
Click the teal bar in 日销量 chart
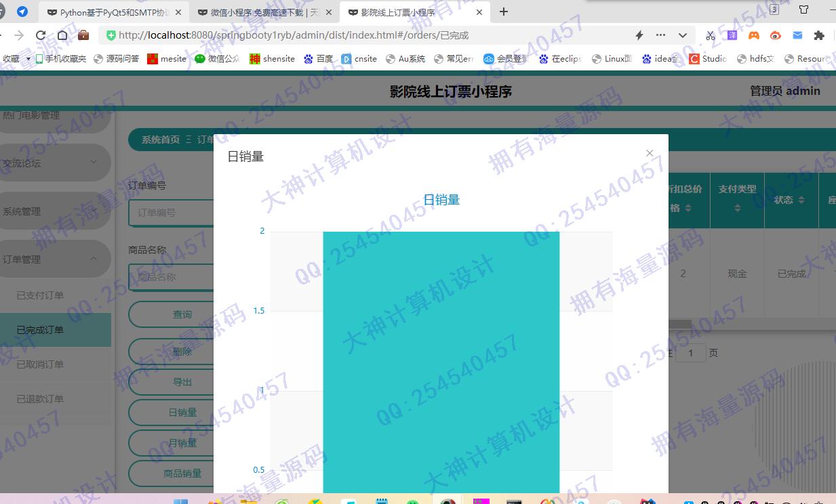pyautogui.click(x=441, y=362)
